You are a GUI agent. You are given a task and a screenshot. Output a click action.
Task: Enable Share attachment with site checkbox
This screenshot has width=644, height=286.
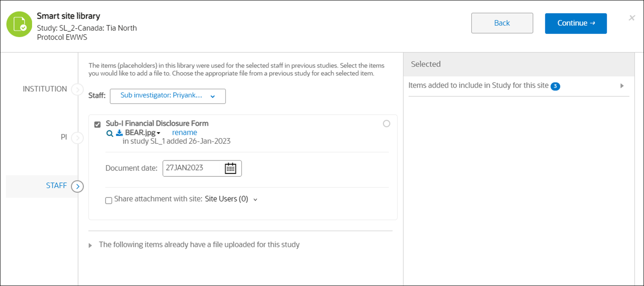click(109, 200)
